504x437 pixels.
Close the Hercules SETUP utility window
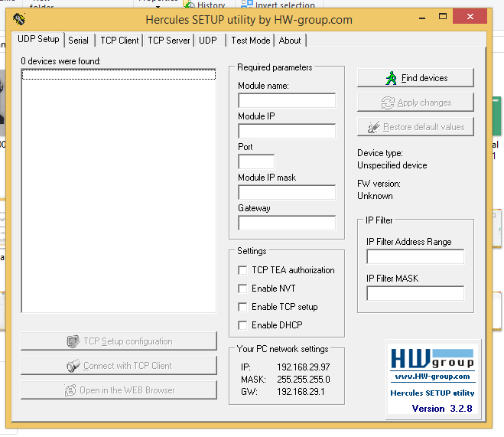click(x=470, y=17)
